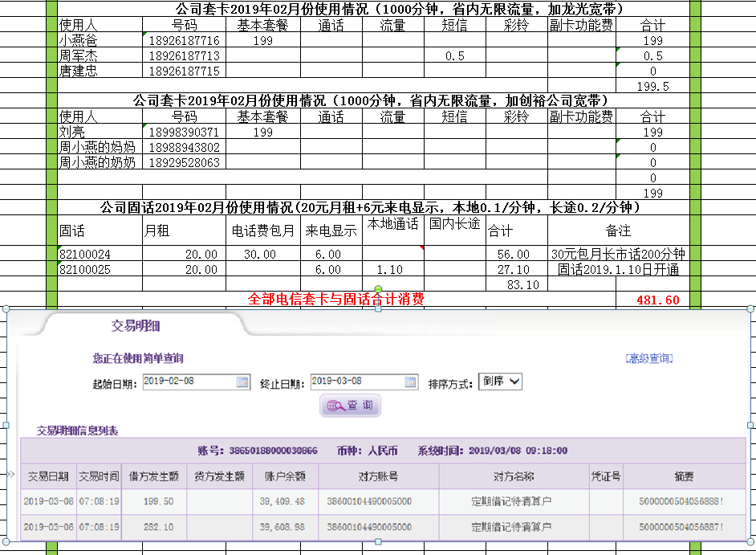
Task: Open the end date calendar picker
Action: (411, 382)
